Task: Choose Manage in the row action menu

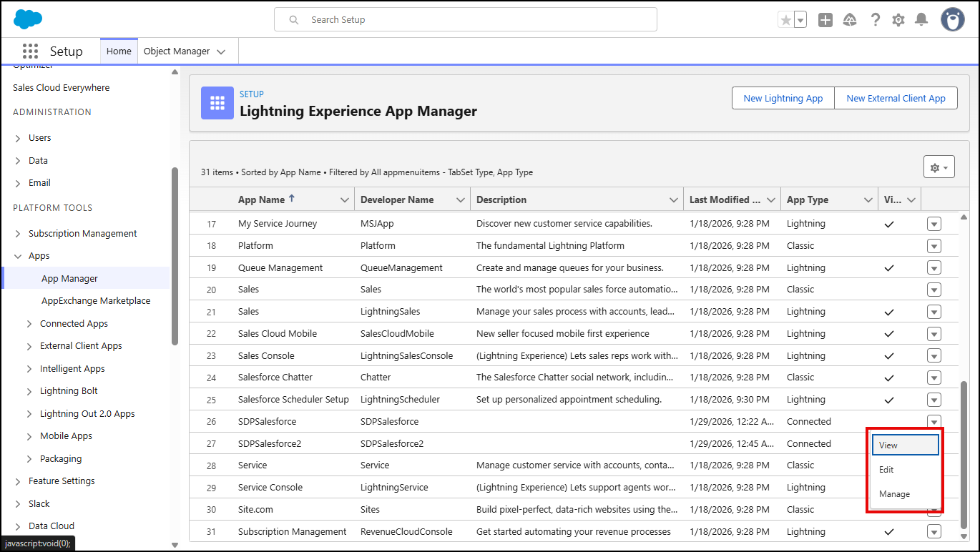Action: [895, 494]
